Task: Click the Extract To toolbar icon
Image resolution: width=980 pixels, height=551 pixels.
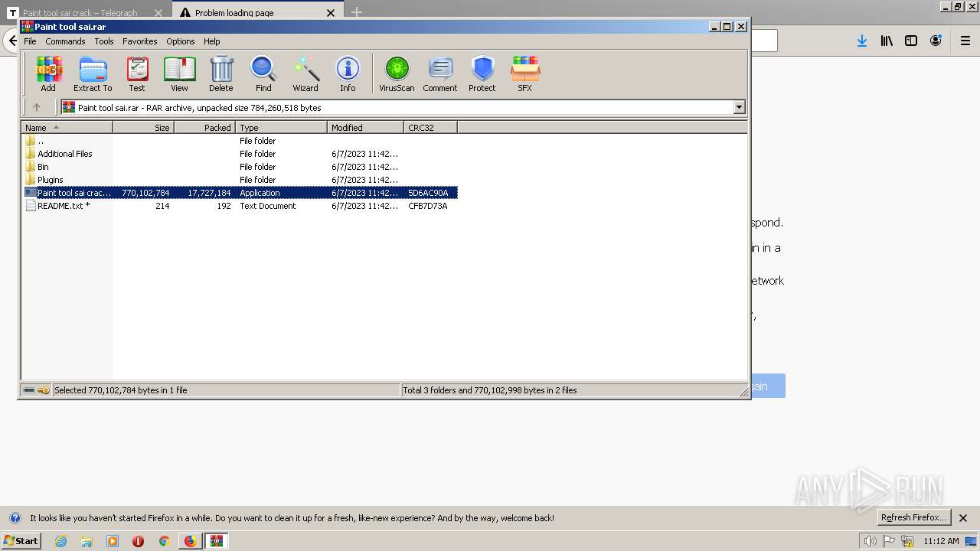Action: tap(93, 74)
